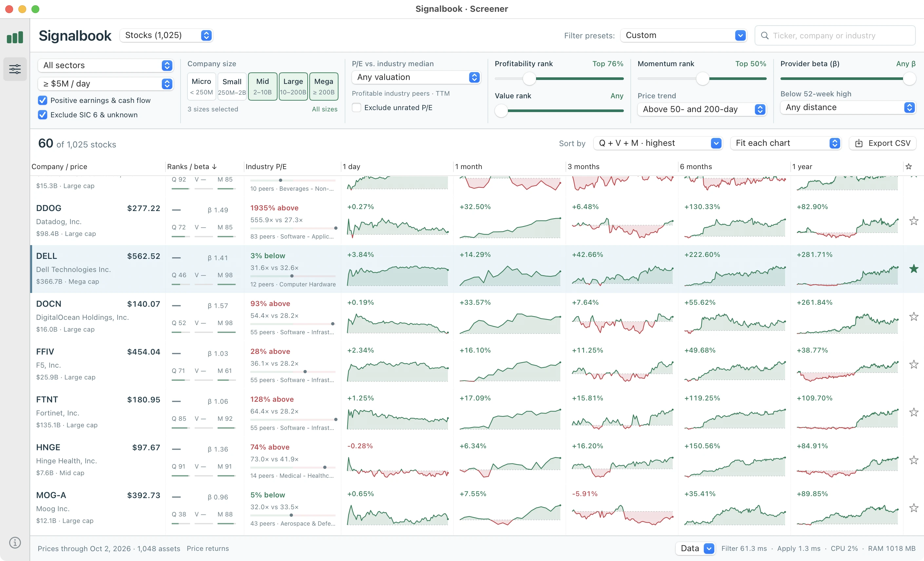Toggle the Small company size button
924x561 pixels.
pos(232,86)
